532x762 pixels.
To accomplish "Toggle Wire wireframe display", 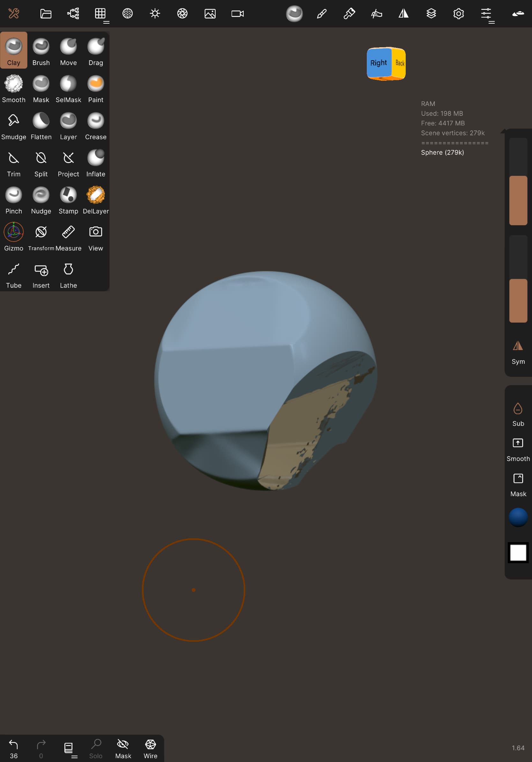I will point(151,749).
